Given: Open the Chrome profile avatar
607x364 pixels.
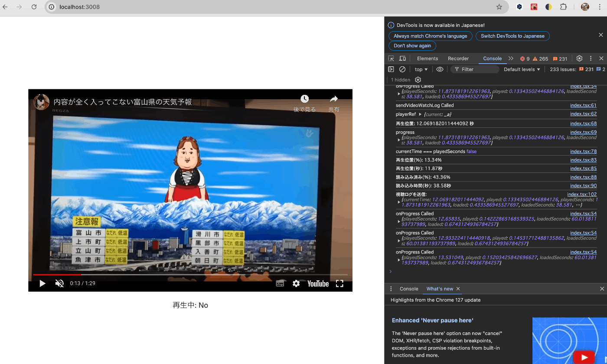Looking at the screenshot, I should [x=585, y=7].
